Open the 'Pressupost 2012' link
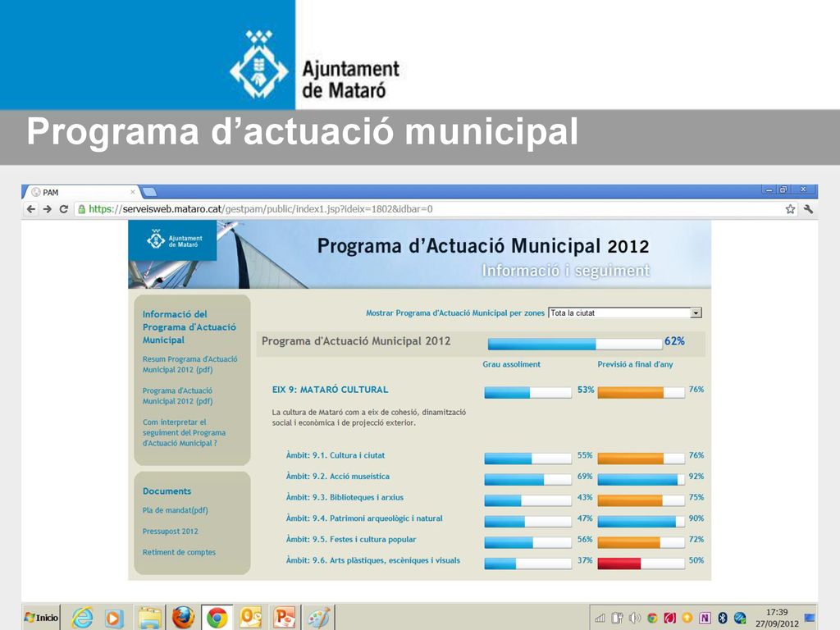 [x=171, y=531]
